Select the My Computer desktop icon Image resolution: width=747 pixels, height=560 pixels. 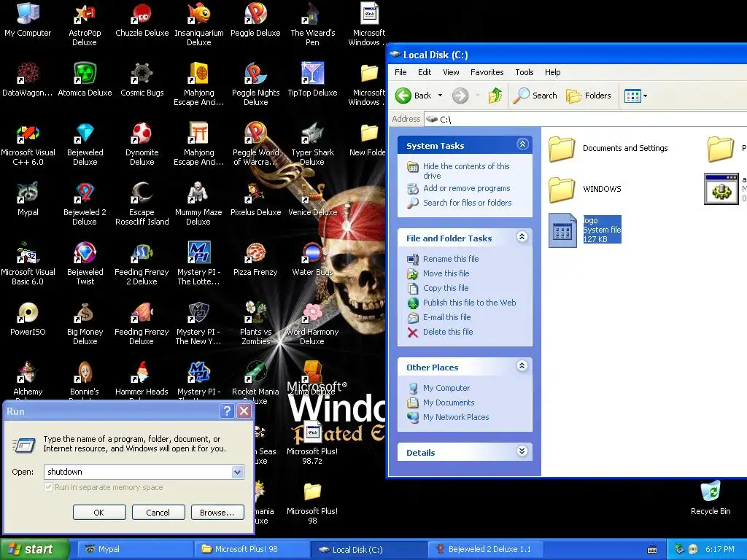28,20
